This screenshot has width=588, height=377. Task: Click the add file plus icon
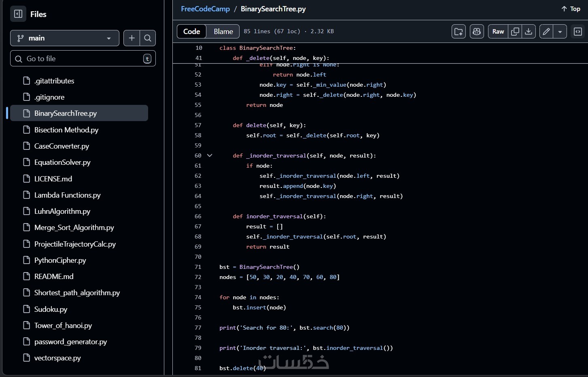(x=132, y=38)
